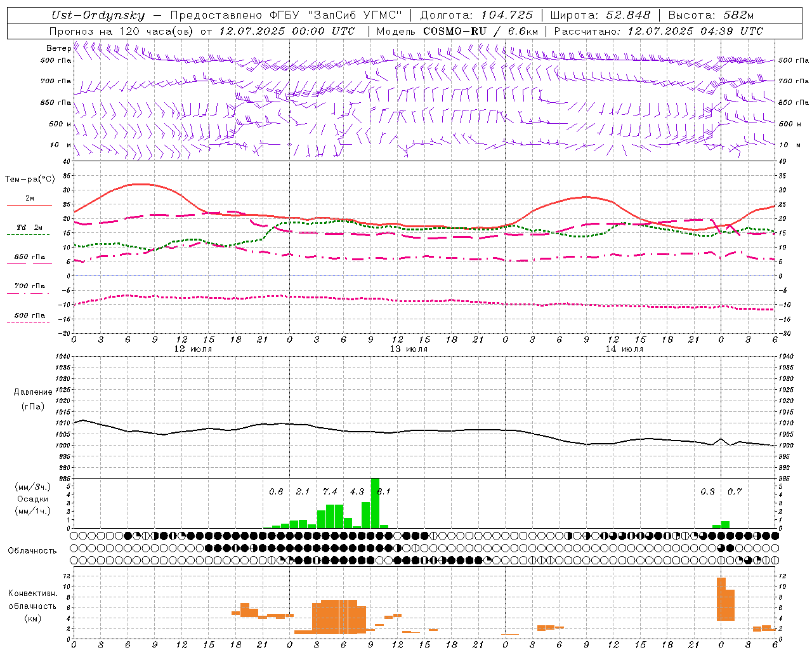Click the Облачность panel label
The width and height of the screenshot is (812, 650).
32,550
